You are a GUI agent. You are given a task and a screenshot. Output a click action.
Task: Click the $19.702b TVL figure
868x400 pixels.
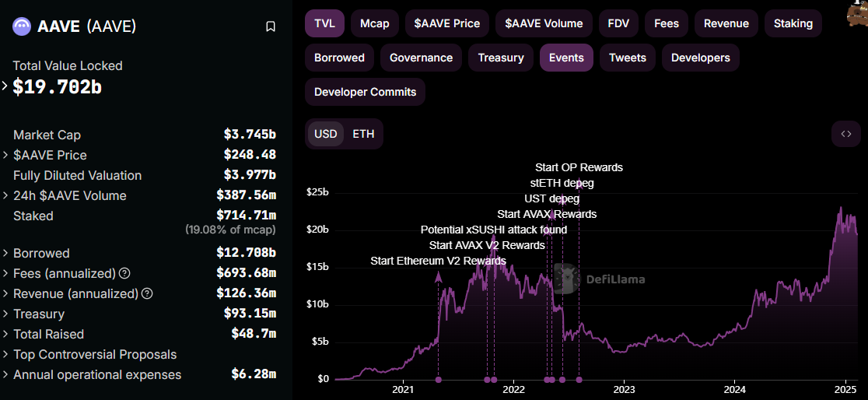57,86
